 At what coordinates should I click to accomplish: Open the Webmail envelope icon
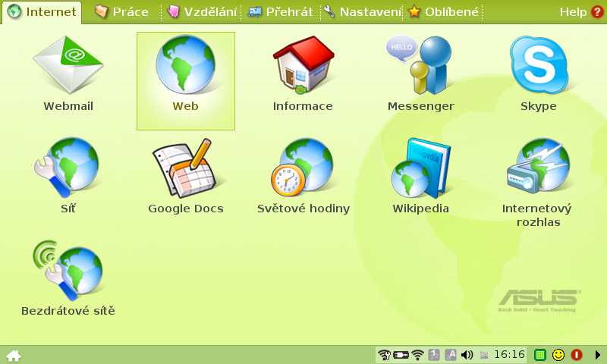point(68,65)
